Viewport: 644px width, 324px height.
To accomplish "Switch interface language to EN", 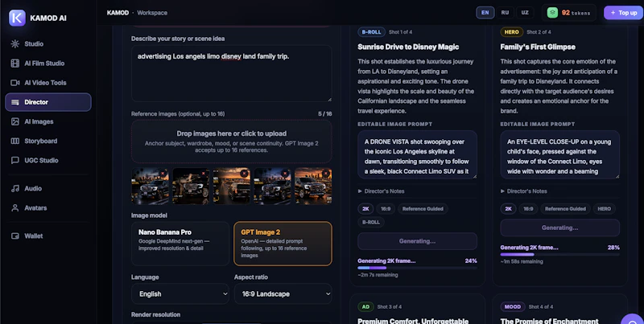I will [485, 13].
